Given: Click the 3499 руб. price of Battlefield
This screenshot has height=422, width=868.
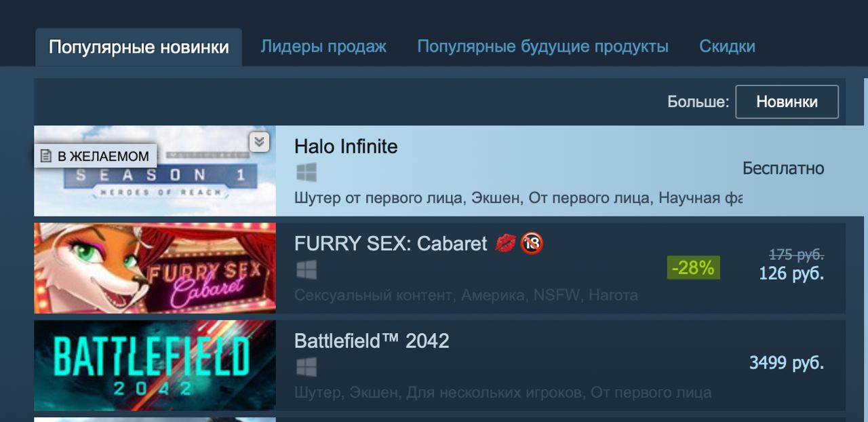Looking at the screenshot, I should click(x=787, y=363).
